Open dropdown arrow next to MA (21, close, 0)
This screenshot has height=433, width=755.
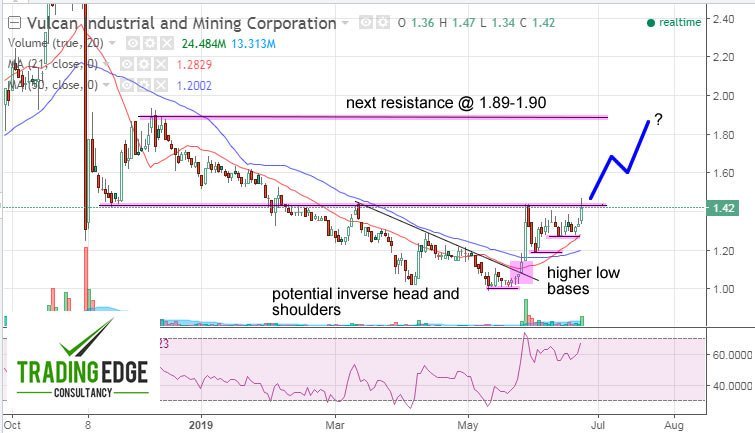coord(106,64)
